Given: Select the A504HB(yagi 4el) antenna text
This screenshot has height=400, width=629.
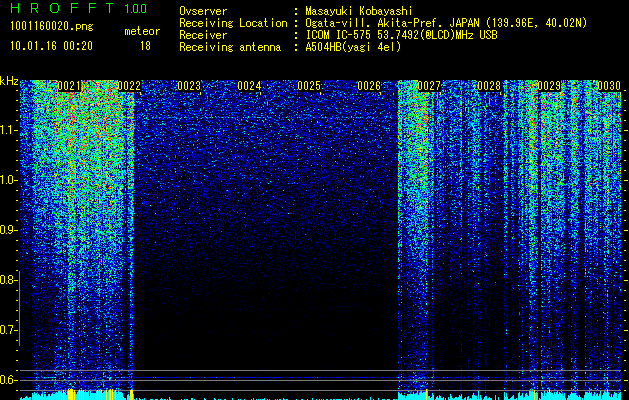Looking at the screenshot, I should click(x=353, y=47).
